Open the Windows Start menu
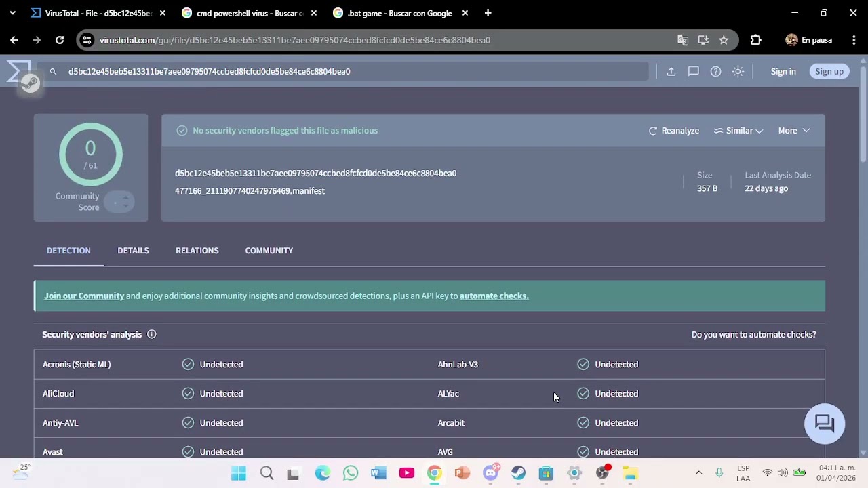Viewport: 868px width, 488px height. point(239,473)
